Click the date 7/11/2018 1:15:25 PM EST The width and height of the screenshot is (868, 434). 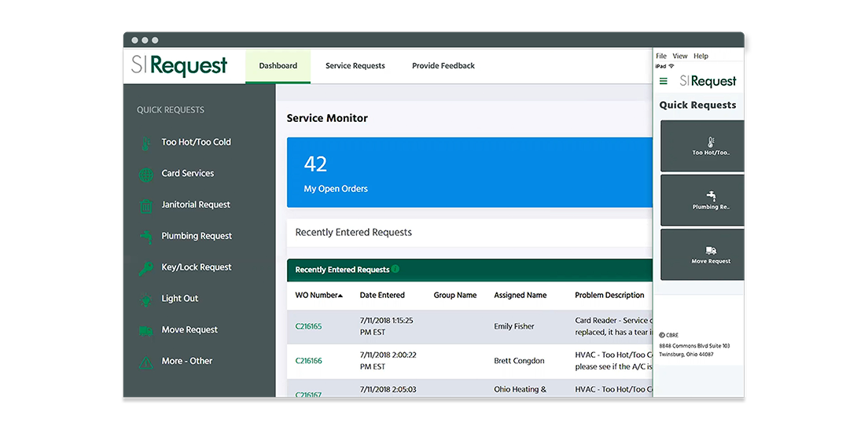pos(386,326)
